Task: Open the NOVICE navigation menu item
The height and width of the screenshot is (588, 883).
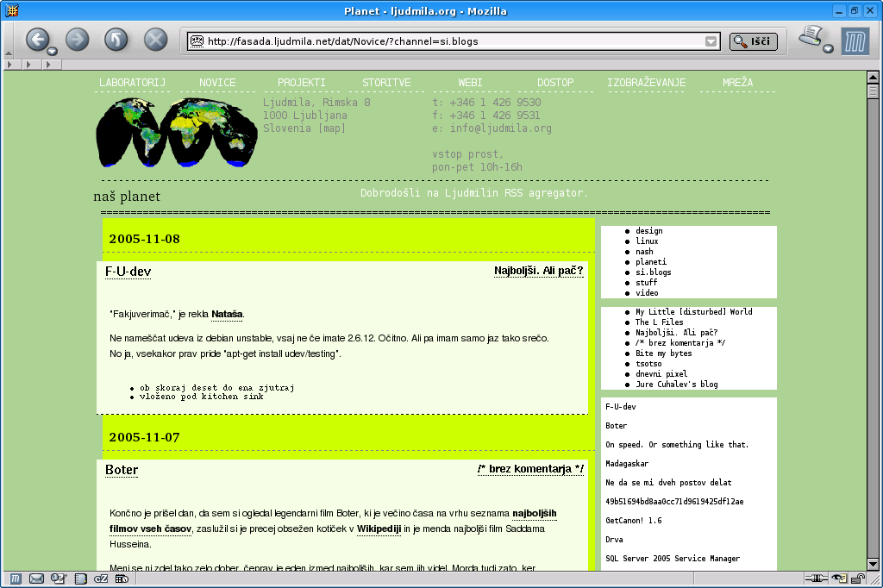Action: 217,83
